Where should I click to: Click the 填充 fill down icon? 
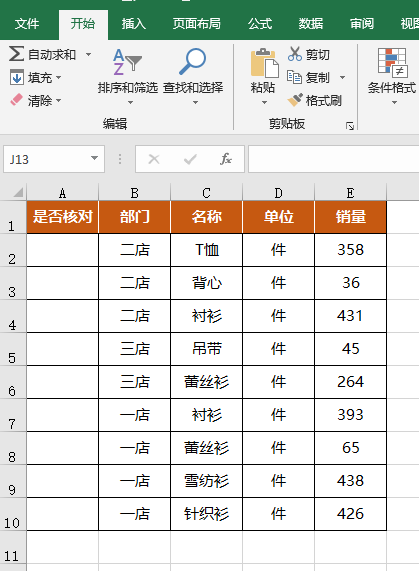pos(16,77)
